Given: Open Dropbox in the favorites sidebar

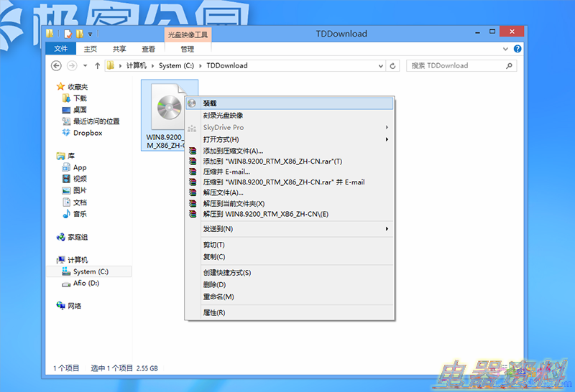Looking at the screenshot, I should tap(87, 133).
